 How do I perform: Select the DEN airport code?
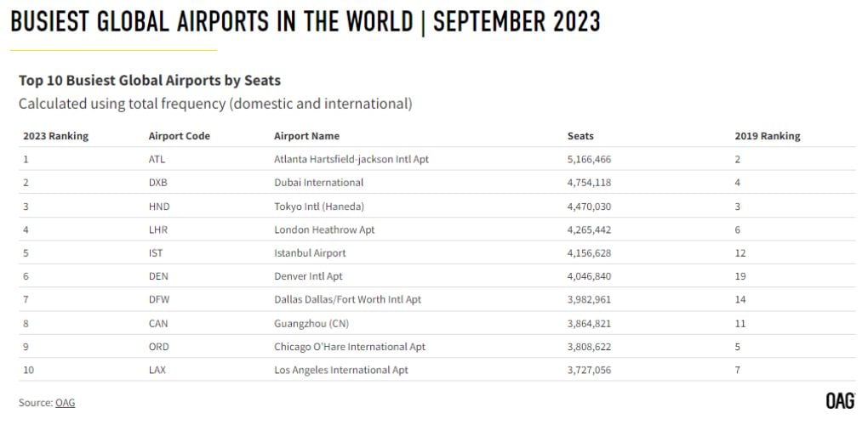coord(159,276)
